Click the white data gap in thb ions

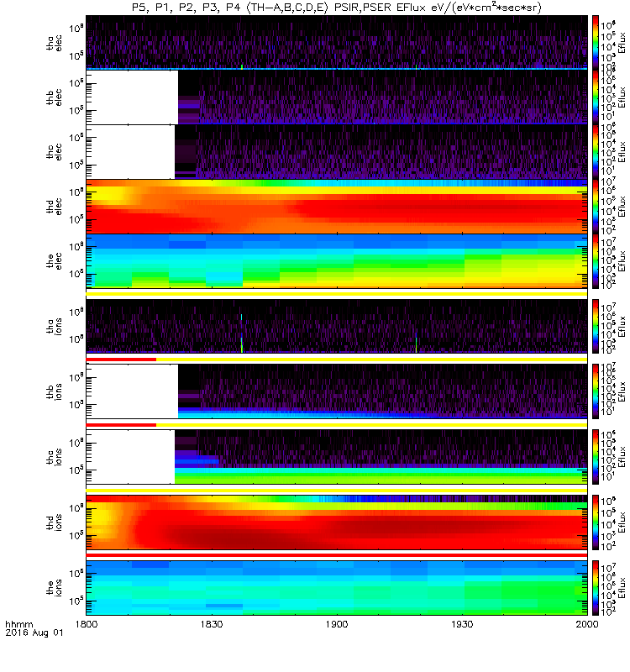coord(132,391)
